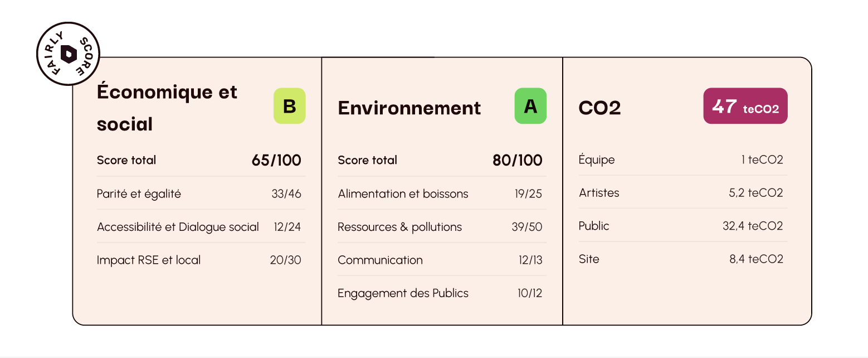Image resolution: width=868 pixels, height=358 pixels.
Task: Select the Public emissions row label
Action: click(594, 226)
